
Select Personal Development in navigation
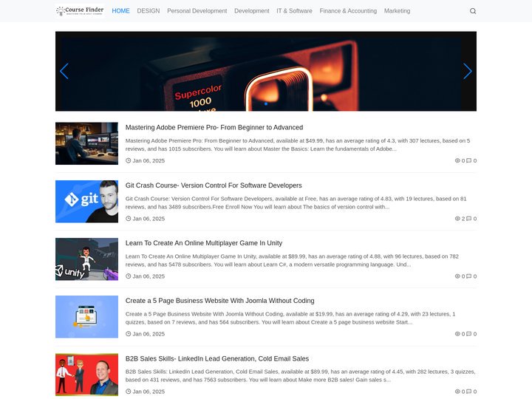[x=197, y=11]
